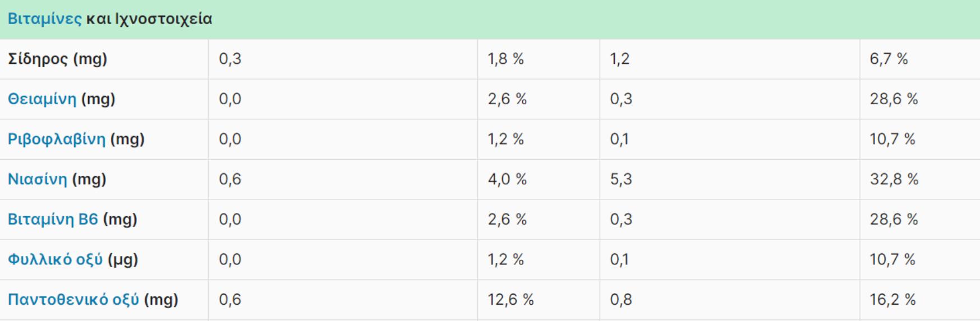Select the 28,6 % cell in the Θειαμίνη row

coord(894,99)
